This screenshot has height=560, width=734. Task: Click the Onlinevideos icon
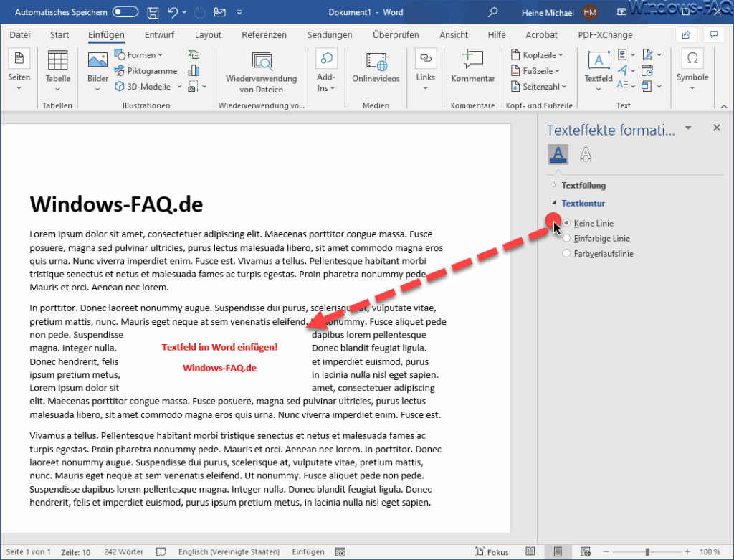(x=376, y=62)
